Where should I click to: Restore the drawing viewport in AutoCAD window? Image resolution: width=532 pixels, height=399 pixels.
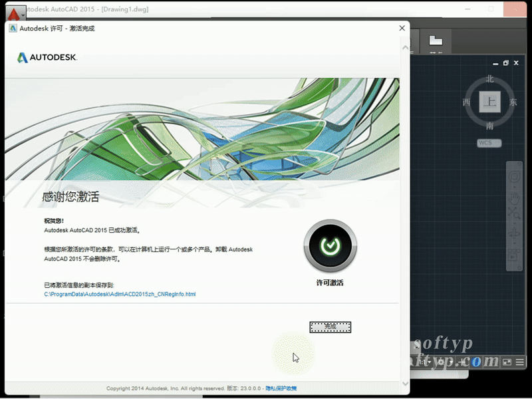[506, 63]
